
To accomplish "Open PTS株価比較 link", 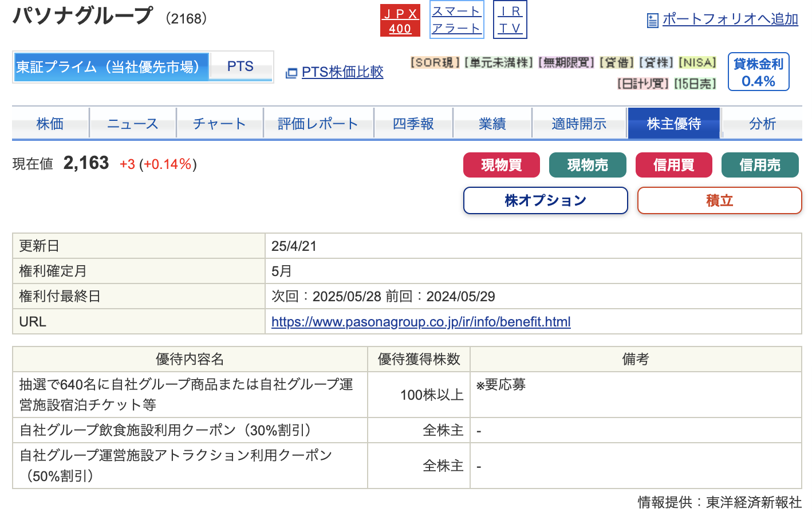I will pyautogui.click(x=342, y=72).
